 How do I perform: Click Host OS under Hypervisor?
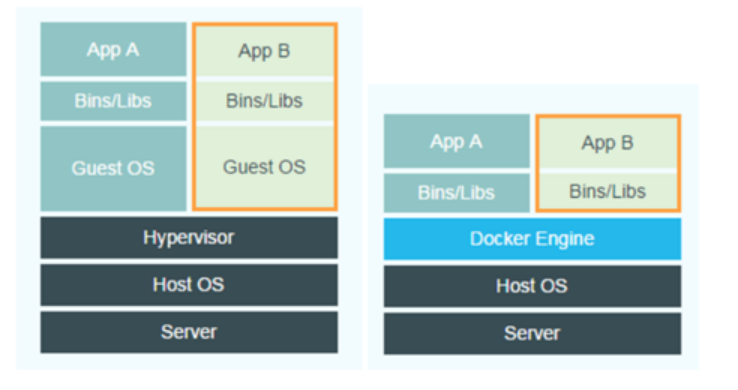[189, 285]
